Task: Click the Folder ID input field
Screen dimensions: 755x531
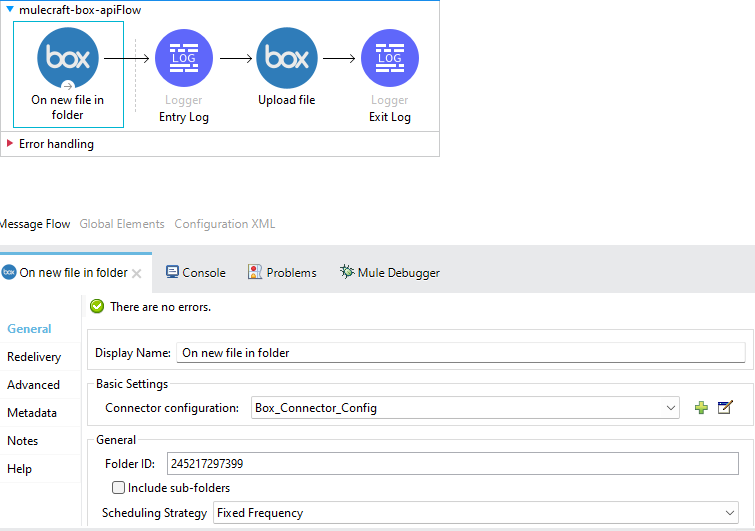Action: coord(452,463)
